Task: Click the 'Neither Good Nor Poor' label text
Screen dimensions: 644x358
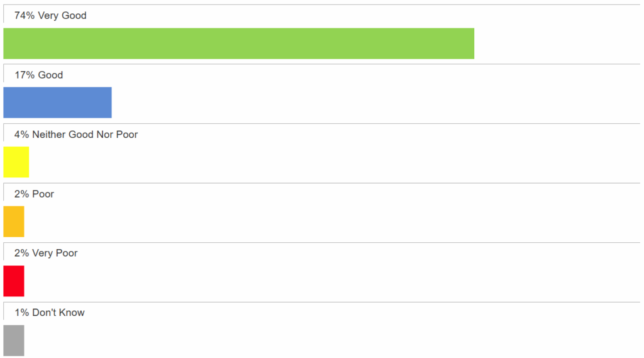Action: tap(85, 134)
